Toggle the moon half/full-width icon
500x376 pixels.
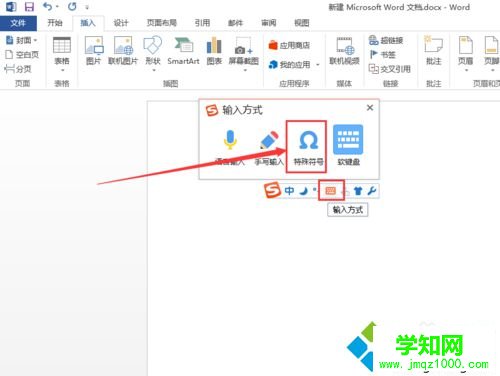pyautogui.click(x=303, y=191)
